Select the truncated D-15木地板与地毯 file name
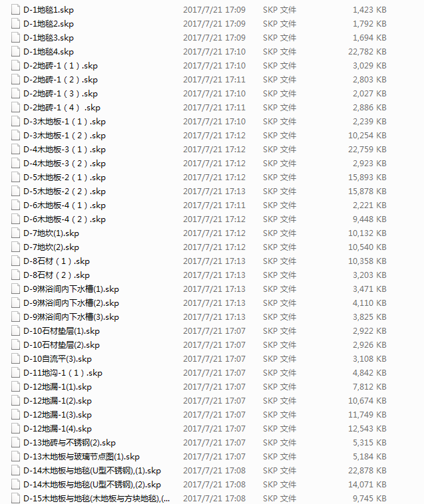 click(97, 499)
